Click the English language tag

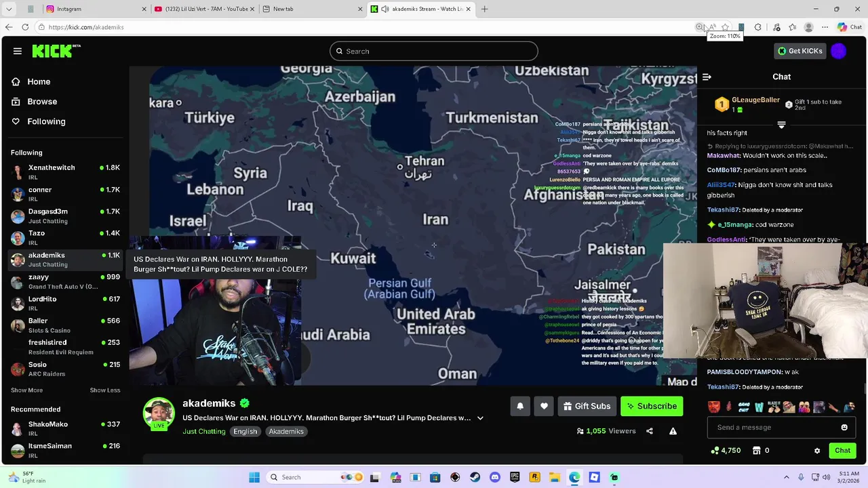(245, 431)
